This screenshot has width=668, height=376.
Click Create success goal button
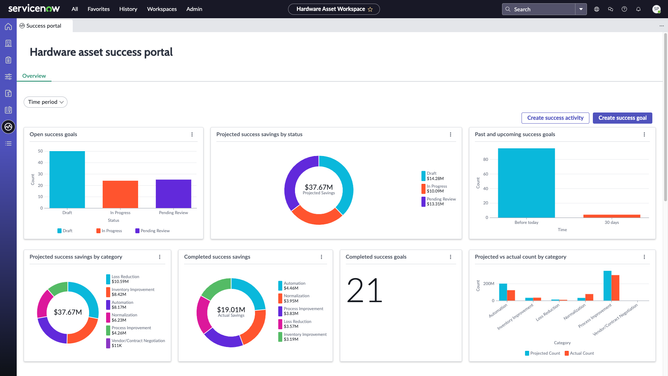point(622,118)
